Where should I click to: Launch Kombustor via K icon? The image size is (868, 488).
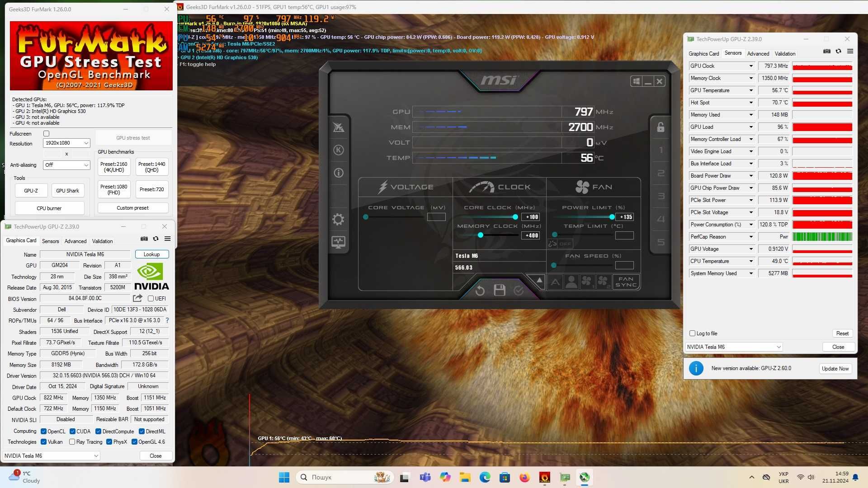pyautogui.click(x=338, y=150)
